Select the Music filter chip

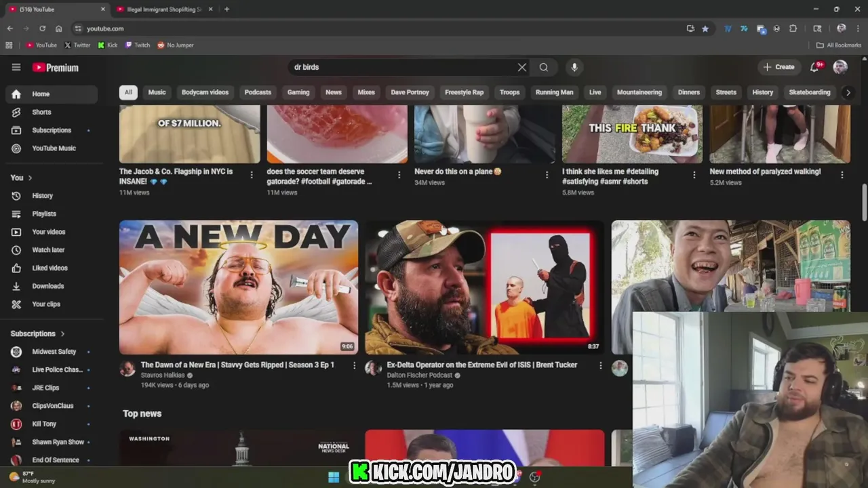click(x=157, y=92)
